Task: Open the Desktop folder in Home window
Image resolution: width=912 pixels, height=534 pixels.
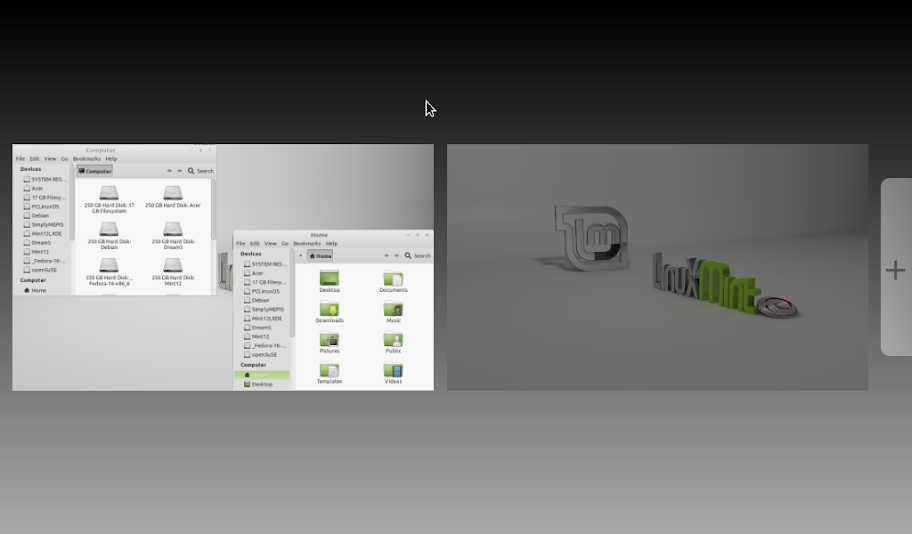Action: coord(329,282)
